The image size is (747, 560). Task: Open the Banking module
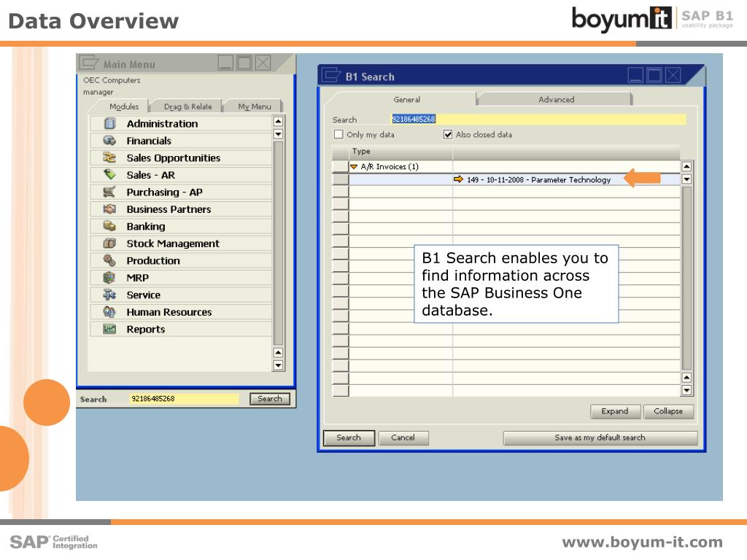pos(181,226)
